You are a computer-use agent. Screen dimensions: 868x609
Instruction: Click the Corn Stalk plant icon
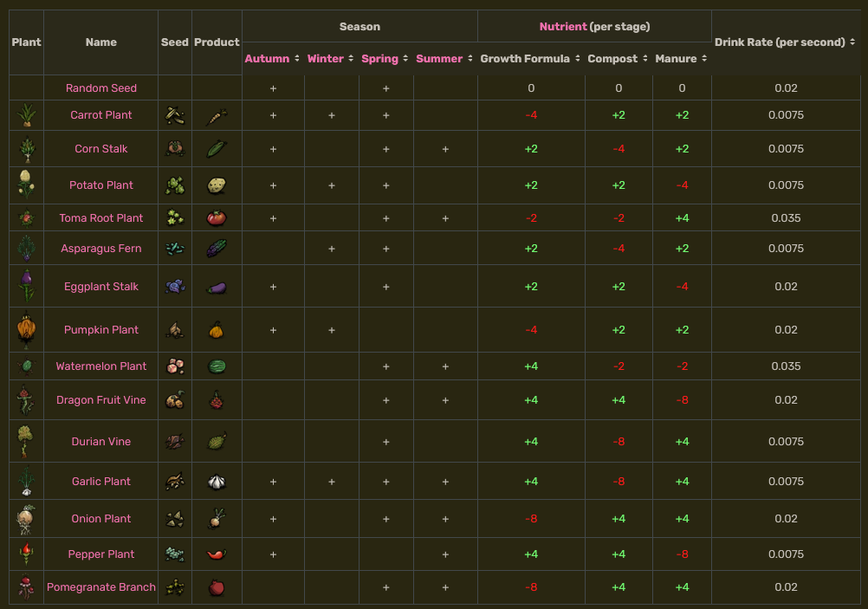(x=26, y=149)
